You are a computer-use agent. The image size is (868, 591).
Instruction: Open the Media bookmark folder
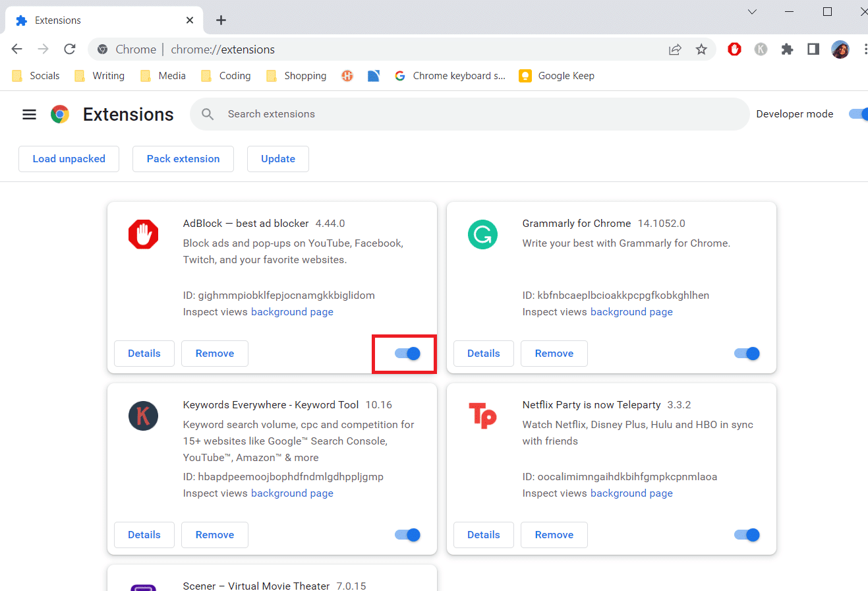pyautogui.click(x=163, y=76)
